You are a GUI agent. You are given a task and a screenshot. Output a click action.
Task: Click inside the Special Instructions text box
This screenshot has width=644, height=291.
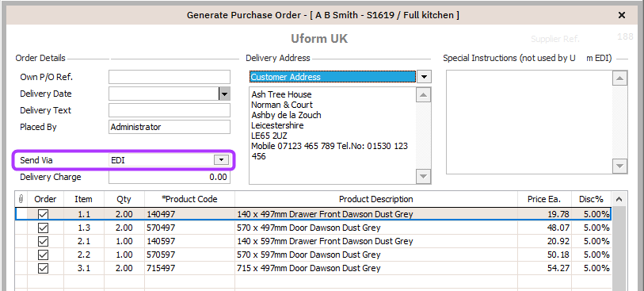529,122
